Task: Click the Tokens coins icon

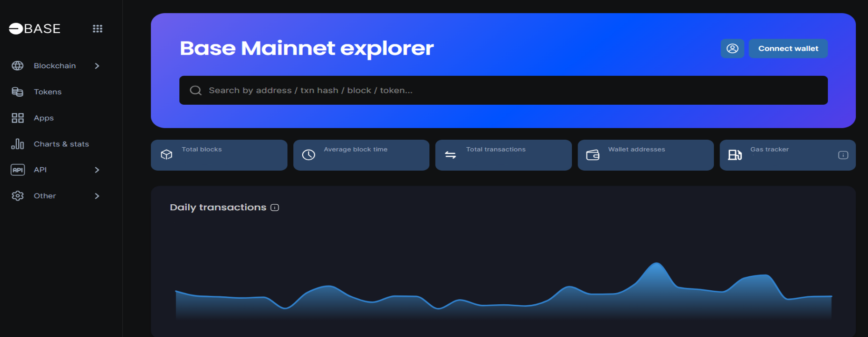Action: (18, 92)
